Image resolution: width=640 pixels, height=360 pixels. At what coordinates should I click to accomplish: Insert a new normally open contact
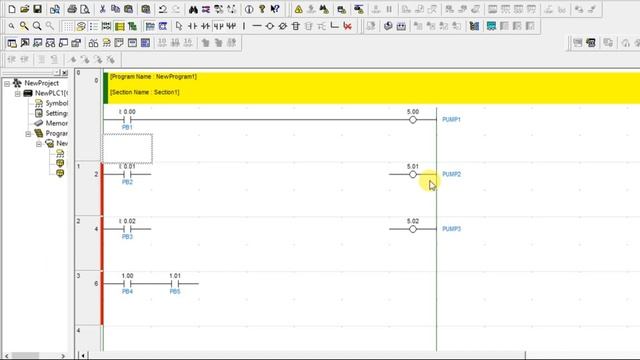[192, 26]
